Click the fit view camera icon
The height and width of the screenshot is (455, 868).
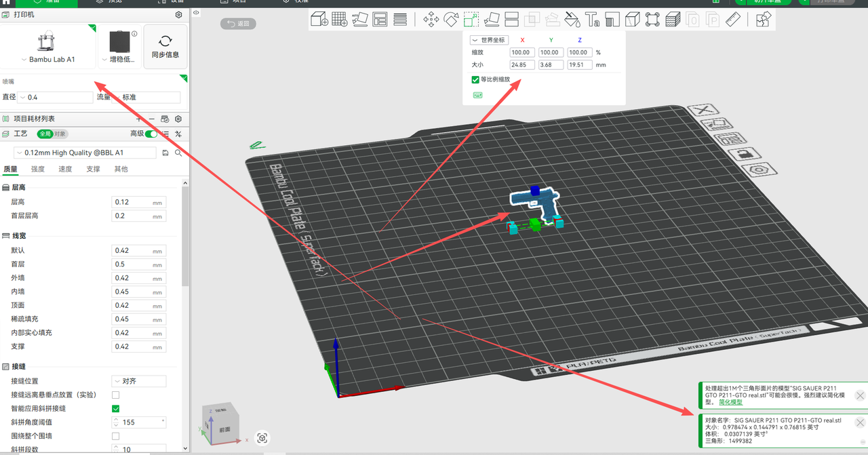click(262, 438)
